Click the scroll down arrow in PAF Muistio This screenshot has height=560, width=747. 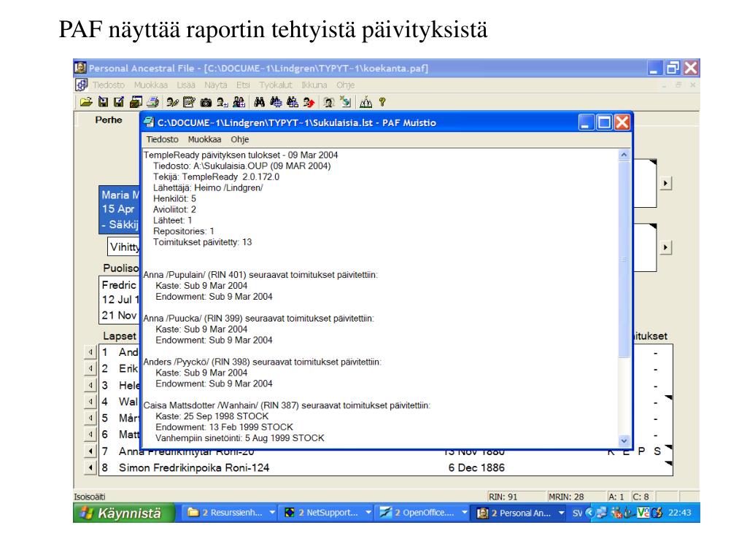(624, 441)
